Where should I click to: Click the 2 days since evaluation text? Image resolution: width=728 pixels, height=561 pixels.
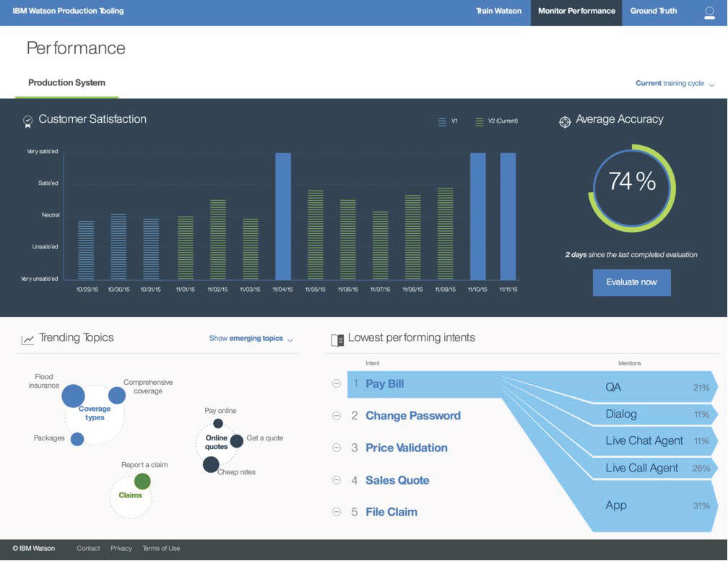[631, 255]
